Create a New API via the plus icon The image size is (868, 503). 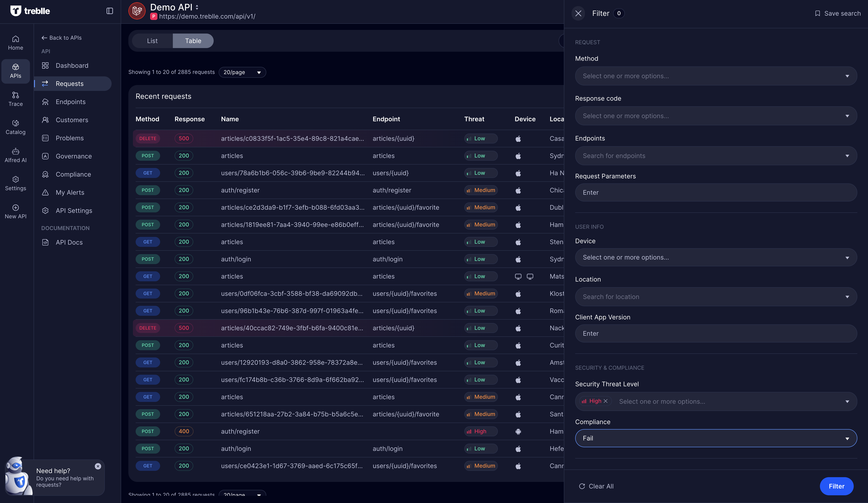click(x=15, y=211)
